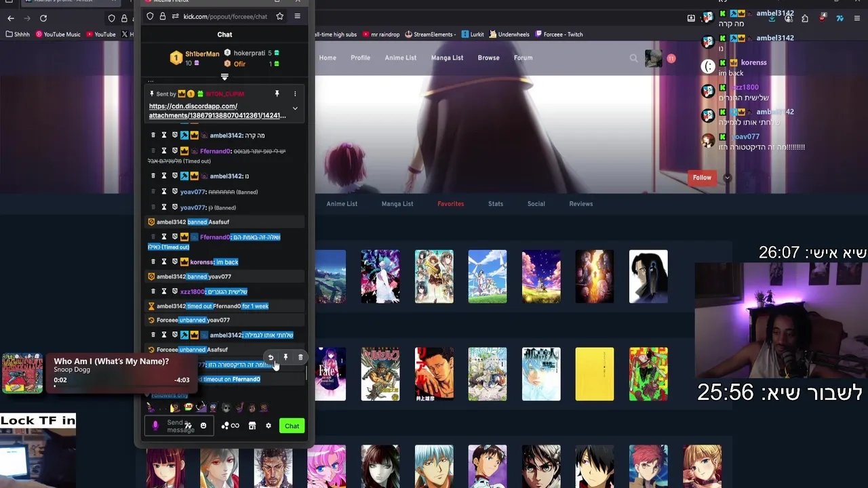Open the Fate favorite anime cover
868x488 pixels.
coord(330,374)
